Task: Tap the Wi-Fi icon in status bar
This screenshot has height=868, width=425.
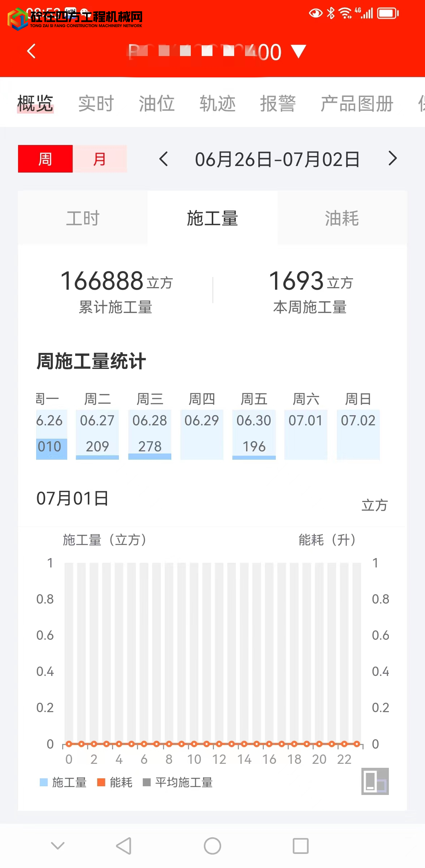Action: (x=345, y=13)
